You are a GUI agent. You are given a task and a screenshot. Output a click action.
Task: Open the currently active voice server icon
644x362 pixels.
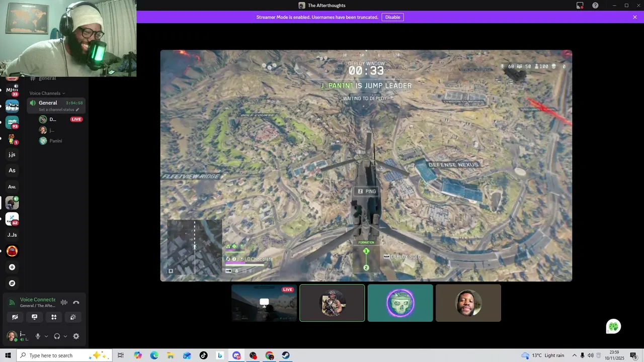pyautogui.click(x=12, y=203)
